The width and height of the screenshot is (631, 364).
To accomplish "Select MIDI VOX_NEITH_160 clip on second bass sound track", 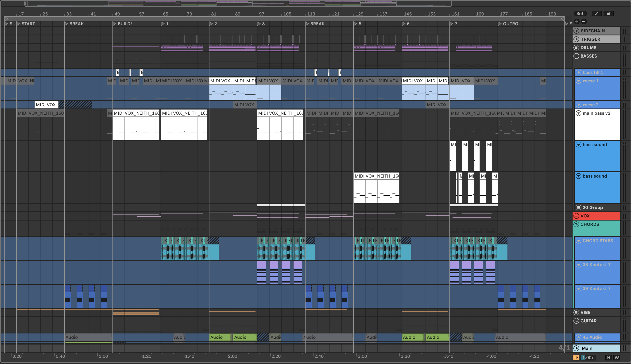I will pos(377,188).
